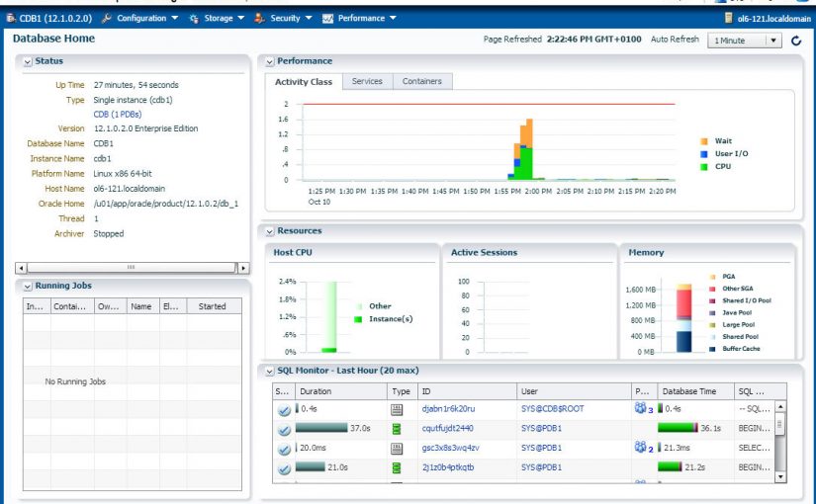
Task: Refresh the page using the circular arrow icon
Action: click(x=796, y=41)
